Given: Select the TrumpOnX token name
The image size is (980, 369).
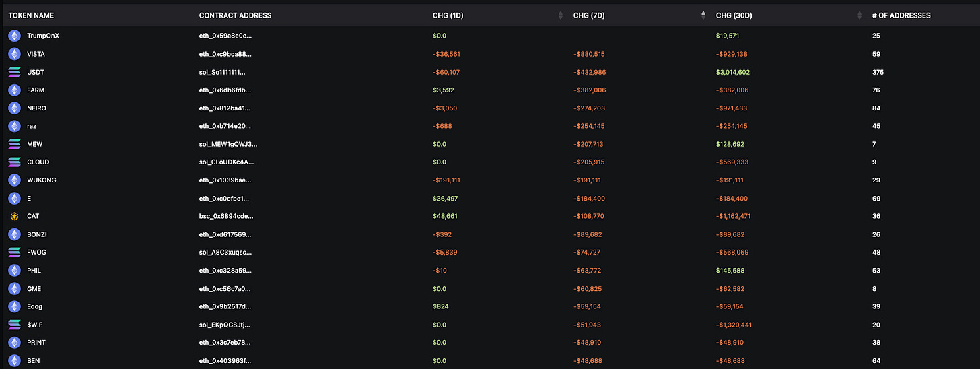Looking at the screenshot, I should 43,36.
